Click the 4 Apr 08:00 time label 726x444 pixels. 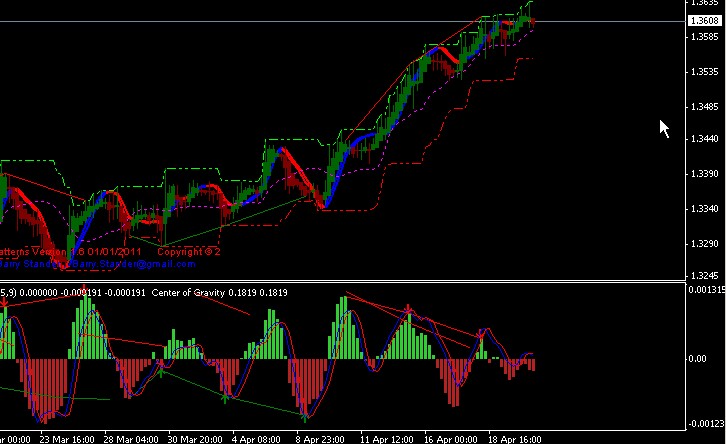256,439
